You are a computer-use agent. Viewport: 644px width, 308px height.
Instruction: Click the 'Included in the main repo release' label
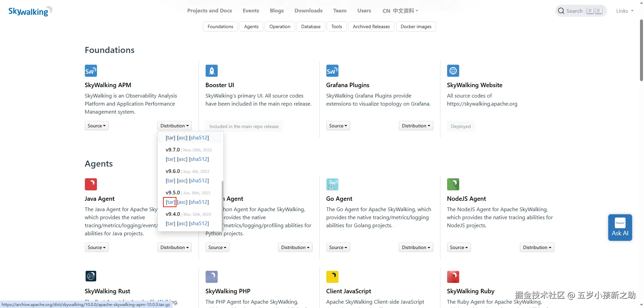click(x=244, y=126)
